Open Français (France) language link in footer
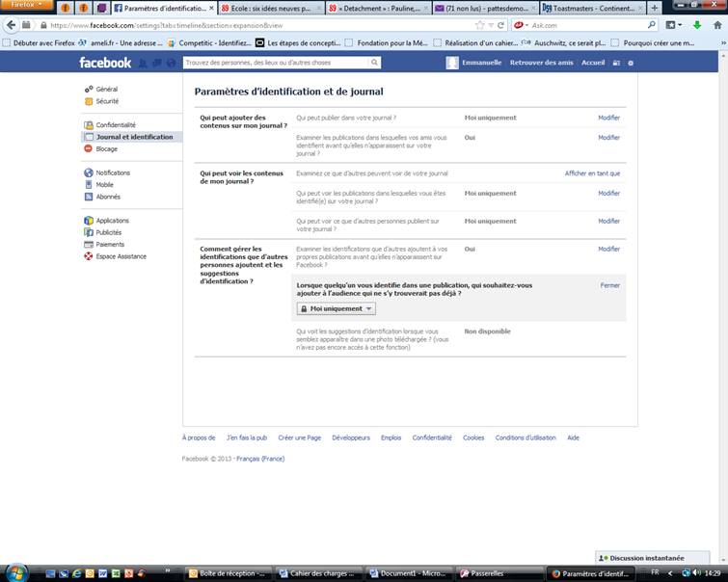The height and width of the screenshot is (582, 728). pos(260,459)
